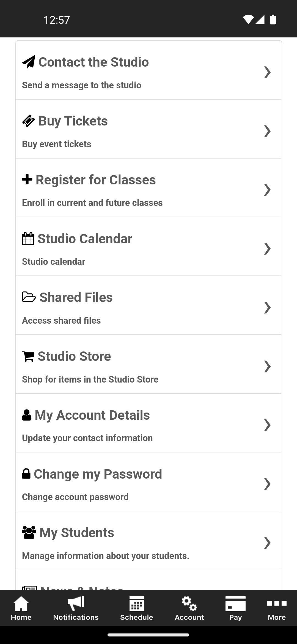Screen dimensions: 297x644
Task: Open the Home tab in bottom bar
Action: tap(21, 608)
